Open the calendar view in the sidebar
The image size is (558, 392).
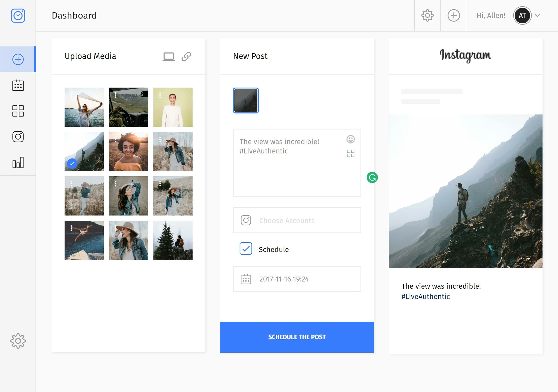point(18,85)
